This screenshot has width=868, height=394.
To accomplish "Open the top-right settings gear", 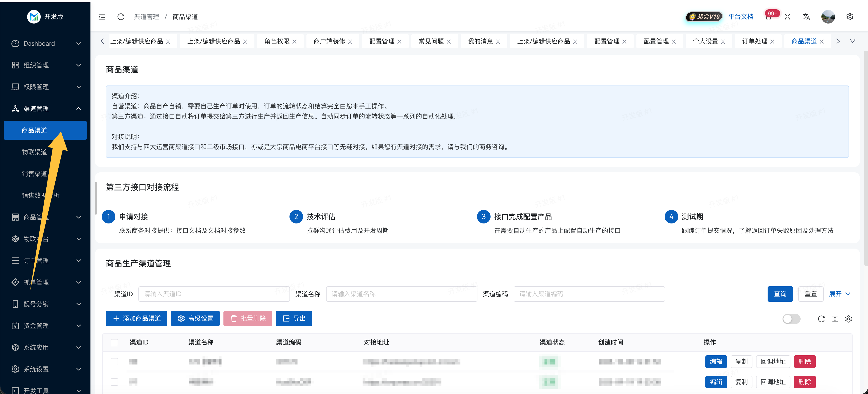I will pos(850,17).
